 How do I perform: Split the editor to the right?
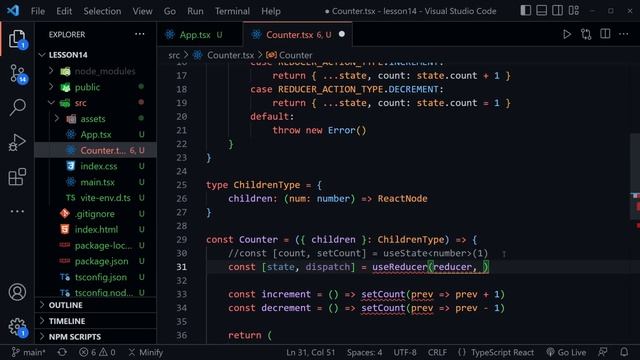pyautogui.click(x=605, y=34)
